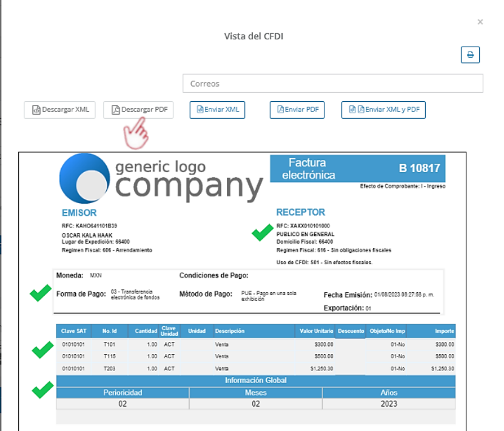Image resolution: width=504 pixels, height=431 pixels.
Task: Click the green checkmark beside the items table
Action: (x=41, y=349)
